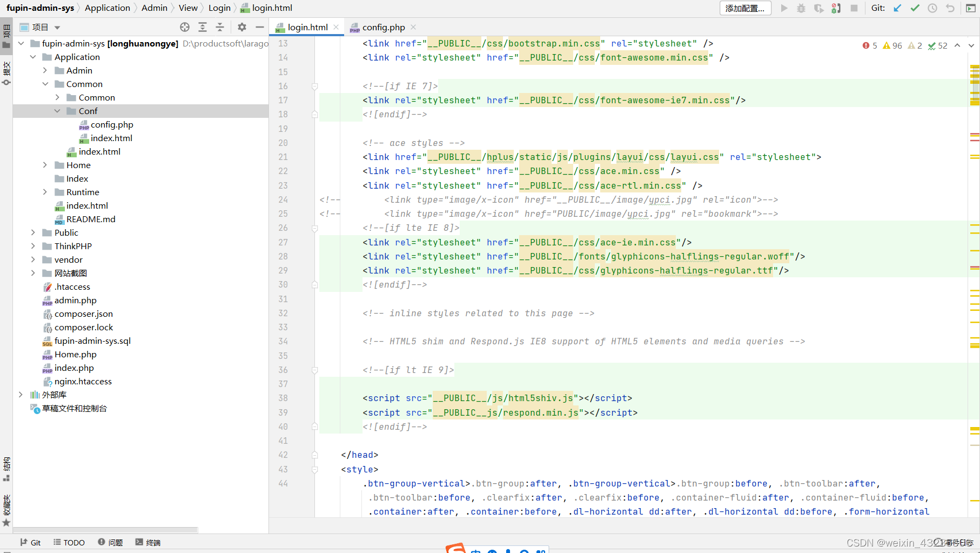
Task: Expand the Public folder
Action: point(33,232)
